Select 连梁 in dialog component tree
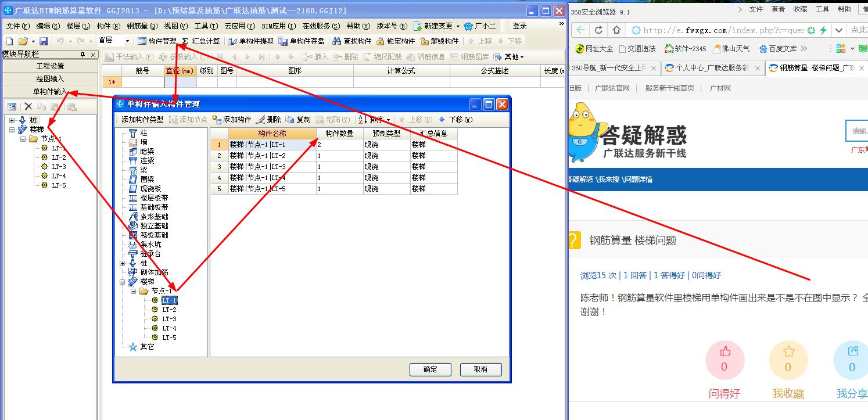 (x=147, y=161)
